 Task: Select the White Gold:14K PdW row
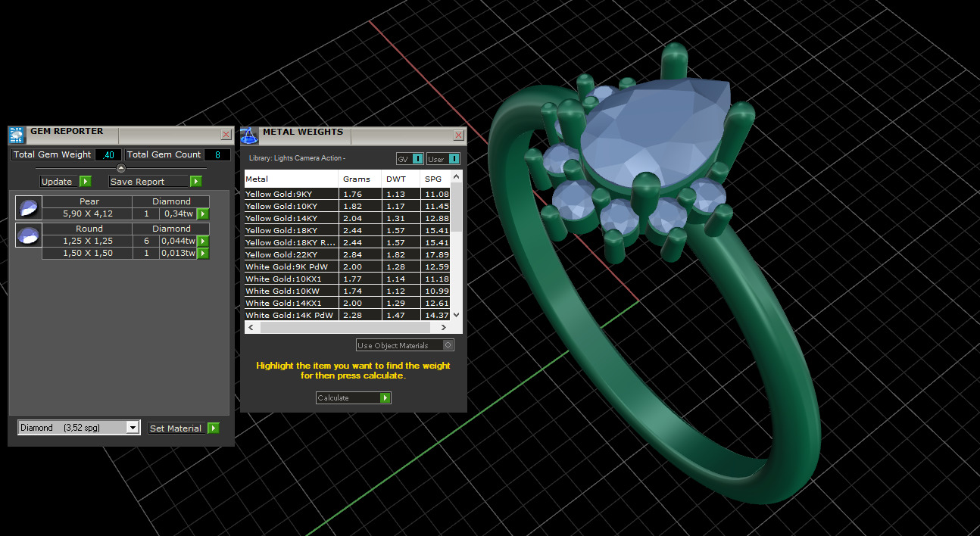(x=347, y=315)
